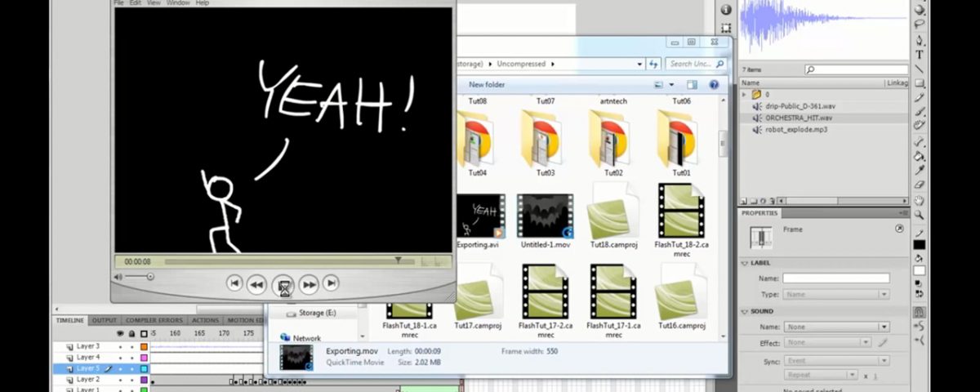
Task: Select the Line tool
Action: click(x=920, y=69)
